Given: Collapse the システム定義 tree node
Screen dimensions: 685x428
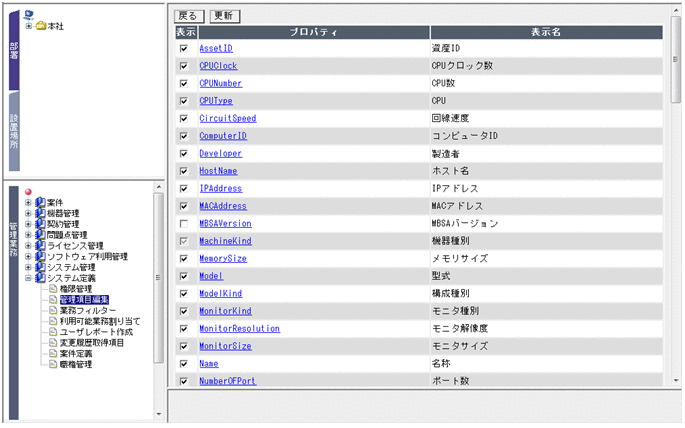Looking at the screenshot, I should coord(28,278).
